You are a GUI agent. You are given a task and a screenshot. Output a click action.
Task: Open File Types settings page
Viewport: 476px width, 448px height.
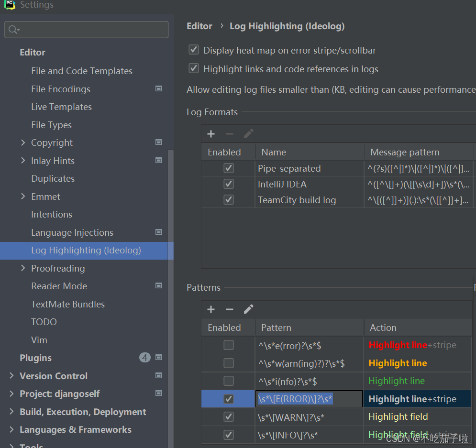point(51,125)
